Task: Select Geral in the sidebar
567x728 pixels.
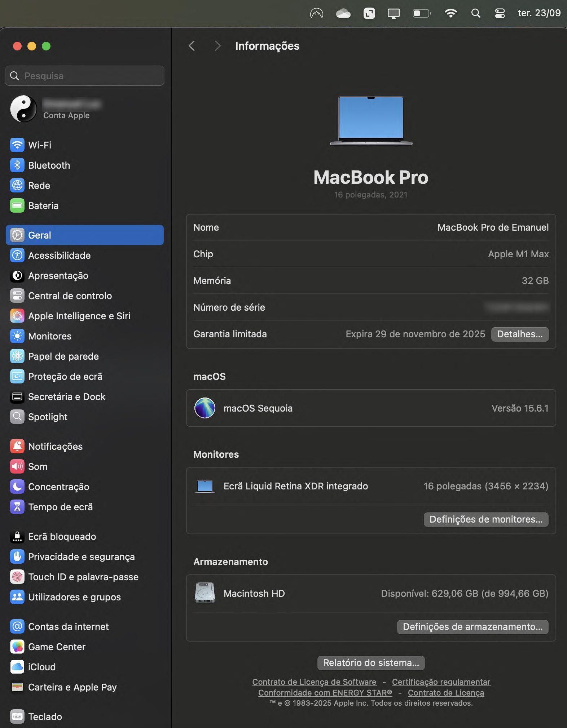Action: tap(85, 235)
